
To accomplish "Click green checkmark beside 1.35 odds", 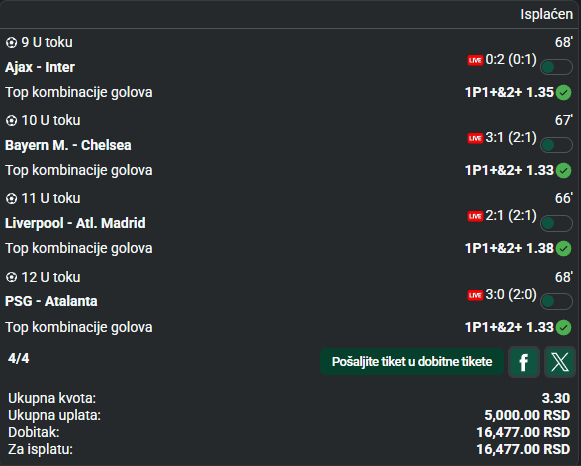I will click(x=564, y=93).
